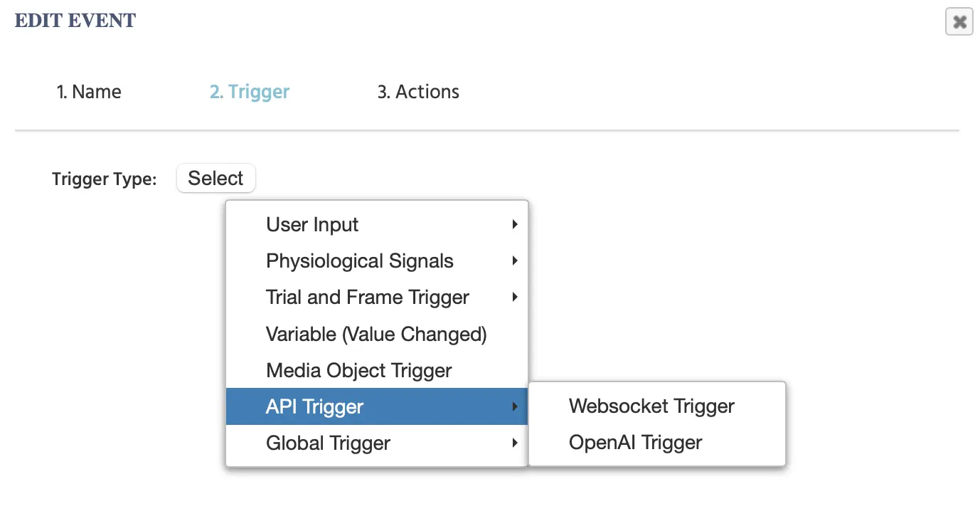Image resolution: width=980 pixels, height=521 pixels.
Task: Click the Trial and Frame Trigger arrow
Action: point(514,298)
